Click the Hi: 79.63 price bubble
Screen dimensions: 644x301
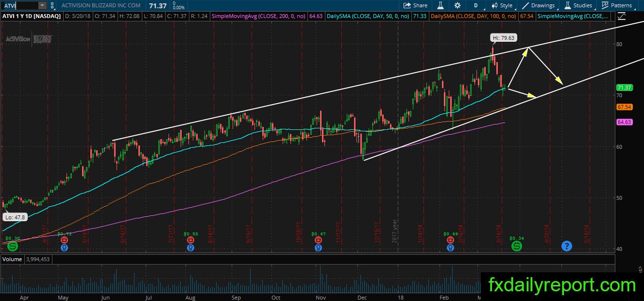pos(503,37)
